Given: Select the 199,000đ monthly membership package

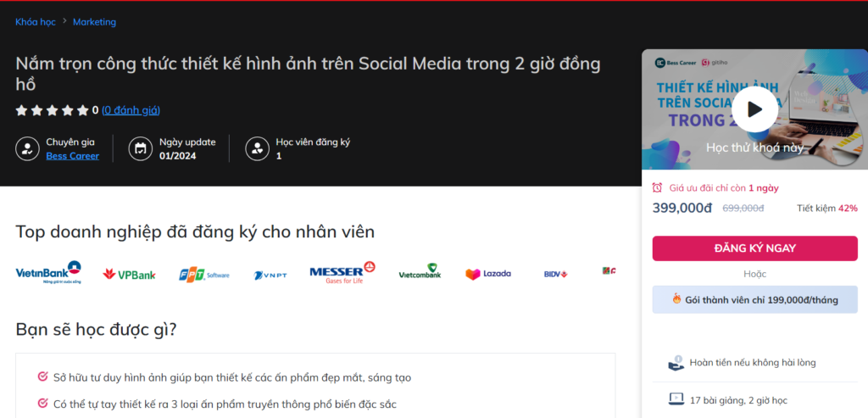Looking at the screenshot, I should click(754, 299).
